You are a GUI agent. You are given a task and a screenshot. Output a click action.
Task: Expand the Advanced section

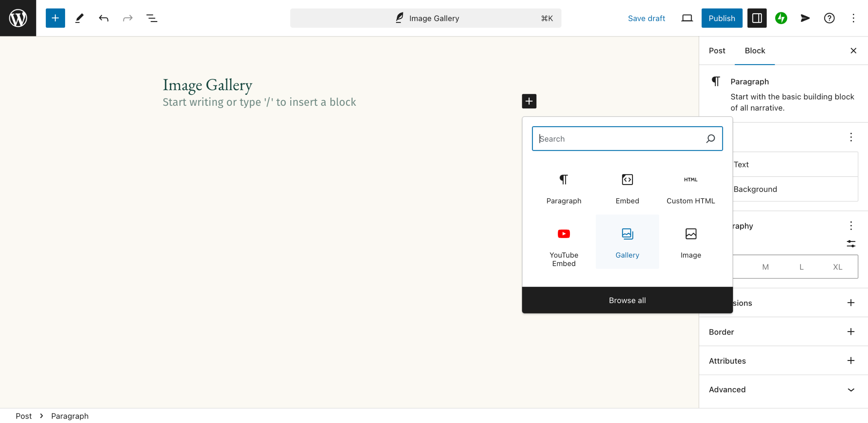851,389
